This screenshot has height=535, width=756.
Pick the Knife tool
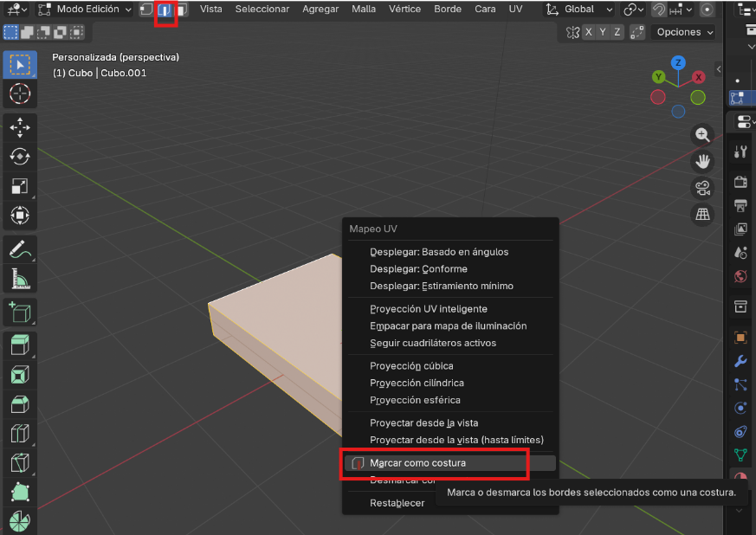(20, 463)
